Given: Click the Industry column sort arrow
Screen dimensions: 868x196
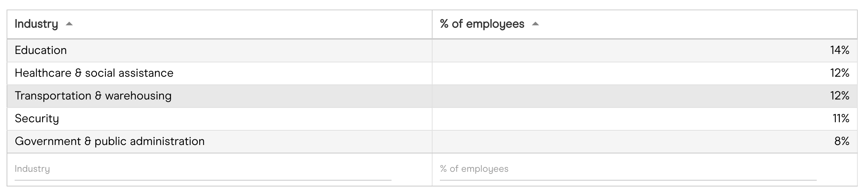Looking at the screenshot, I should [69, 24].
